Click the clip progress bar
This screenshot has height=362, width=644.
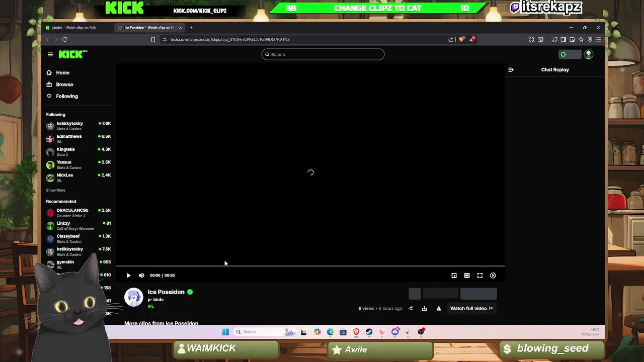pos(310,266)
